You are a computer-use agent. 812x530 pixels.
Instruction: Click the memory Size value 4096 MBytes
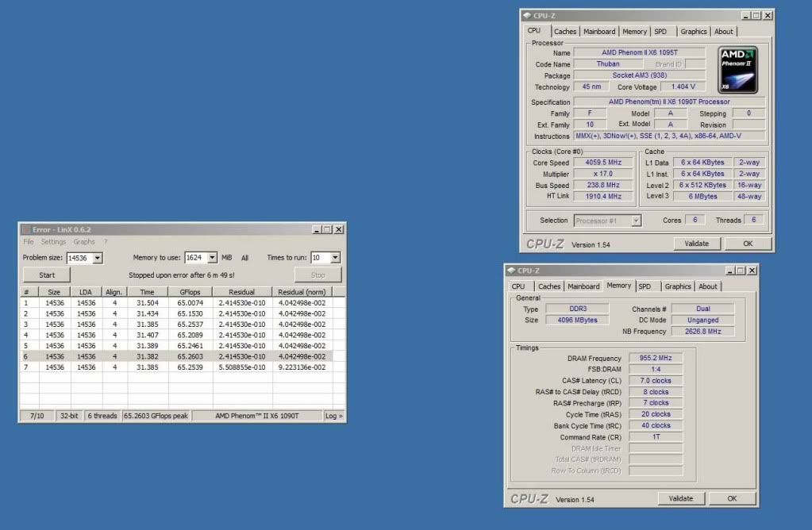[x=577, y=320]
